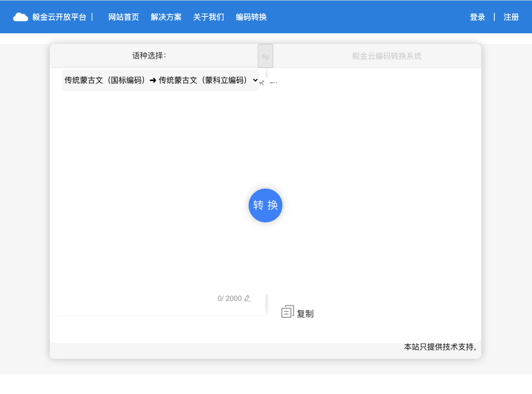The width and height of the screenshot is (532, 394).
Task: Click the cloud logo icon
Action: tap(20, 16)
